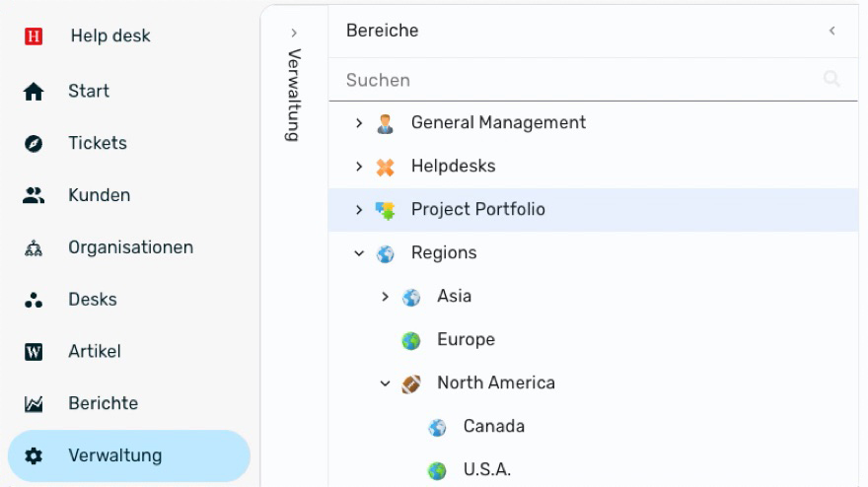868x487 pixels.
Task: Expand the Project Portfolio node arrow
Action: coord(360,210)
